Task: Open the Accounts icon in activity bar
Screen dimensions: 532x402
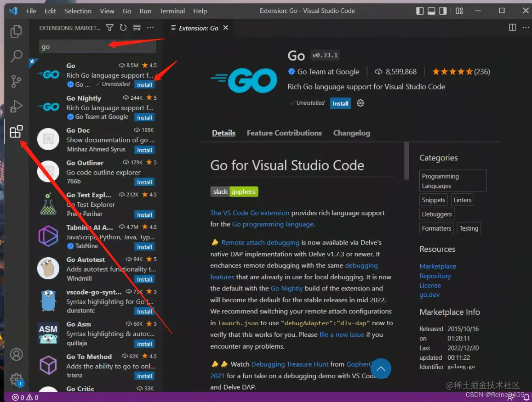Action: (16, 355)
